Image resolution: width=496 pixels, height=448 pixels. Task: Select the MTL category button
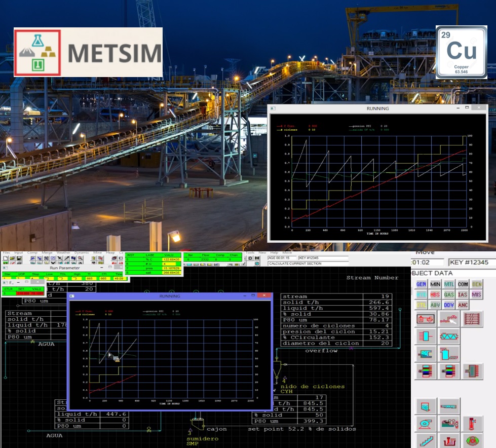(x=449, y=284)
